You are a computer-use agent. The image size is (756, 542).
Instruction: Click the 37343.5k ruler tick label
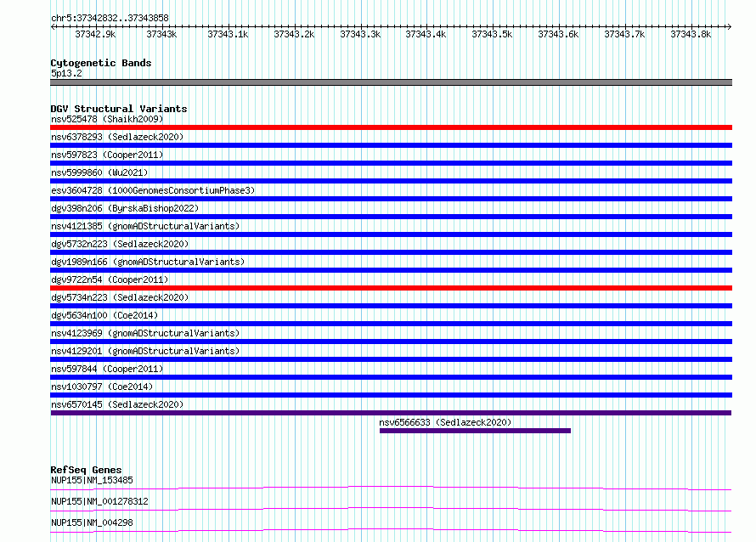pyautogui.click(x=492, y=34)
